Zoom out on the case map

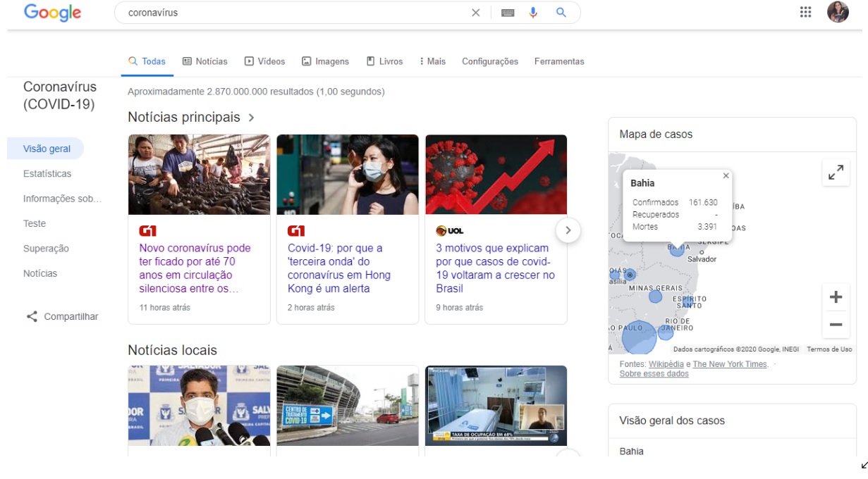click(x=836, y=325)
